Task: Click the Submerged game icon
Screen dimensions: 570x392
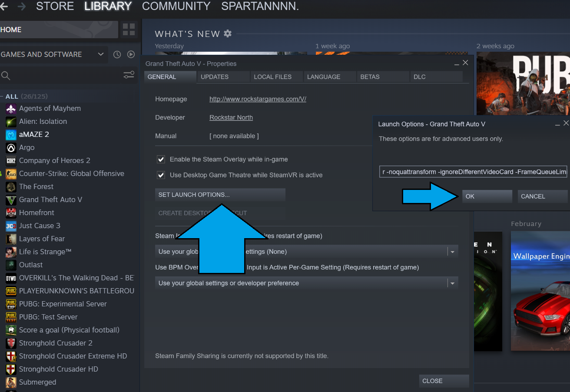Action: [11, 382]
